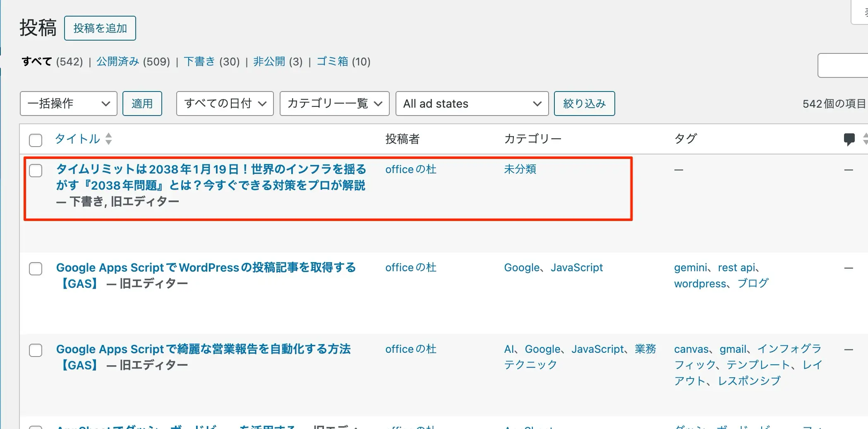
Task: Toggle the select-all checkbox in header
Action: (36, 140)
